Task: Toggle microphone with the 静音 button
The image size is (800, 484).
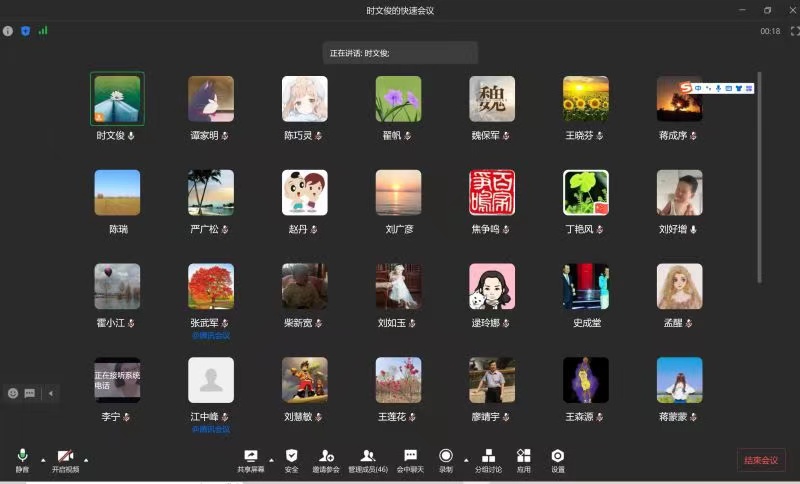Action: [22, 460]
